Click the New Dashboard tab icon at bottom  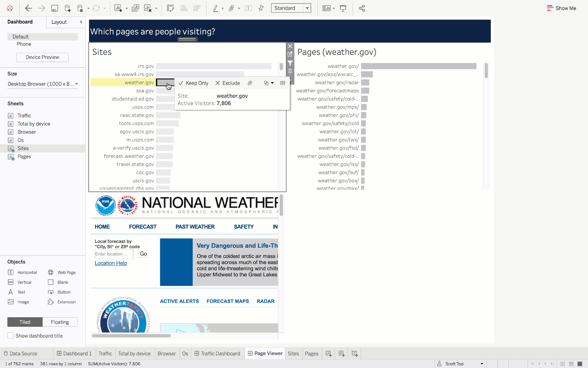(x=342, y=354)
